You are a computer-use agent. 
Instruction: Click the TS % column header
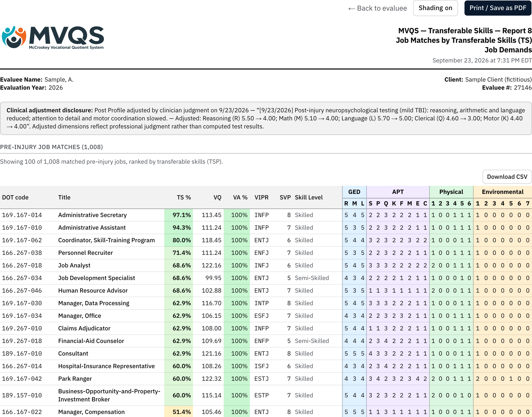coord(184,197)
